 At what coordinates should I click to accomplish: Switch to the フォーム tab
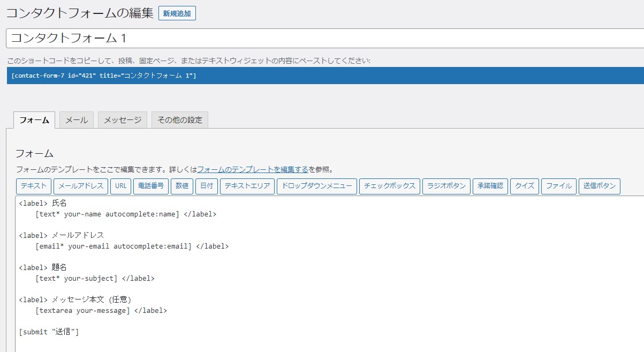point(34,120)
